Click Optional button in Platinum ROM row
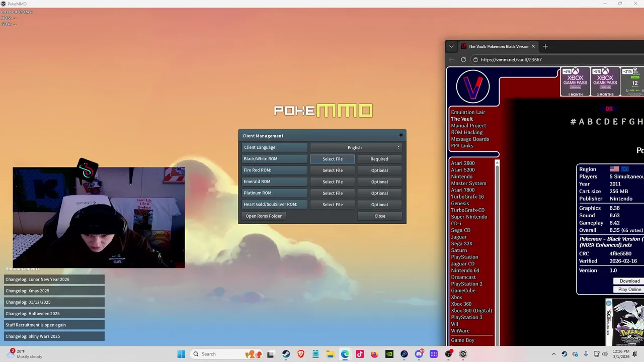The height and width of the screenshot is (362, 644). [379, 193]
